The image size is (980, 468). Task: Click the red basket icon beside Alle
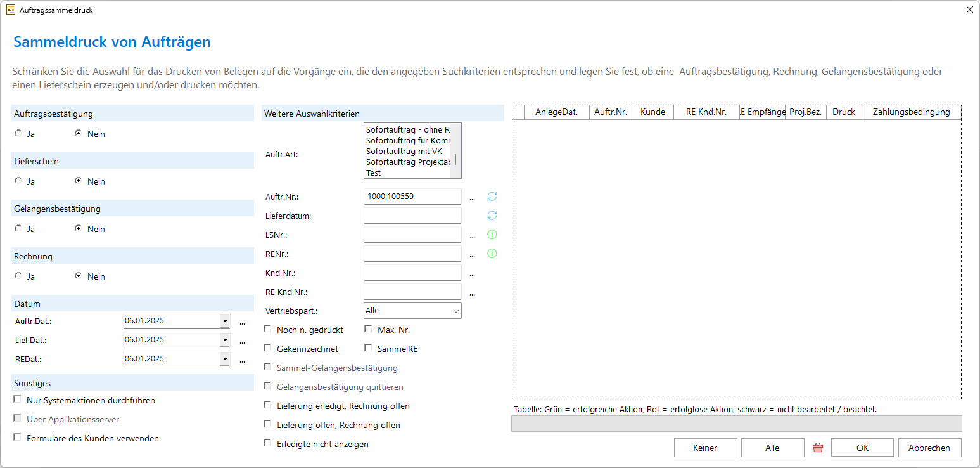pos(817,448)
